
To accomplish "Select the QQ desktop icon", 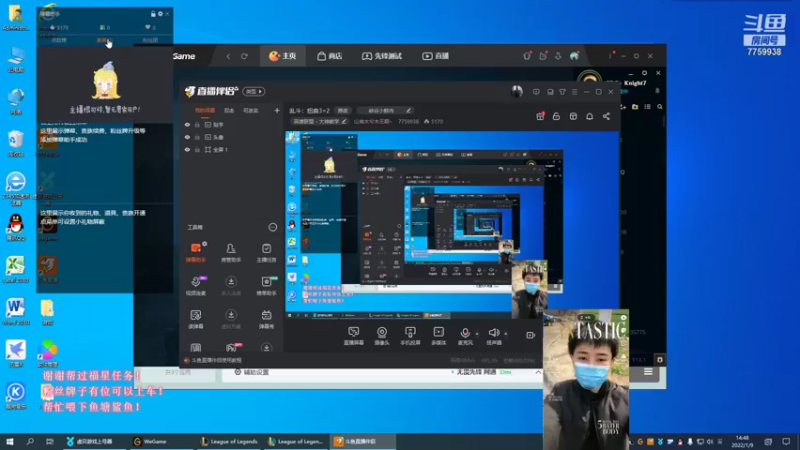I will tap(16, 228).
